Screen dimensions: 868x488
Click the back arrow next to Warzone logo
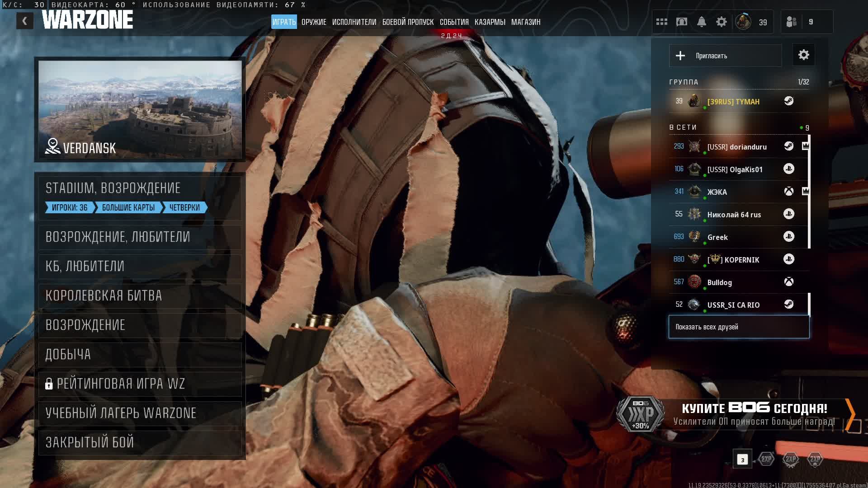[25, 21]
